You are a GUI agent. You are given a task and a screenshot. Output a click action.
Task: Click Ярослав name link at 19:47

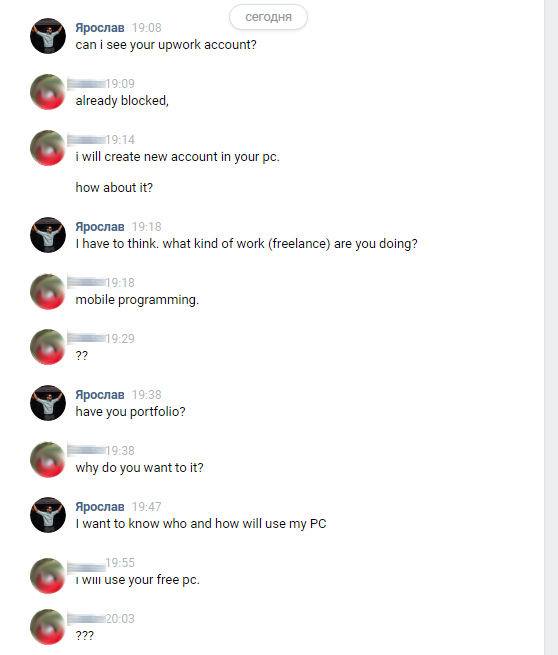click(x=100, y=507)
